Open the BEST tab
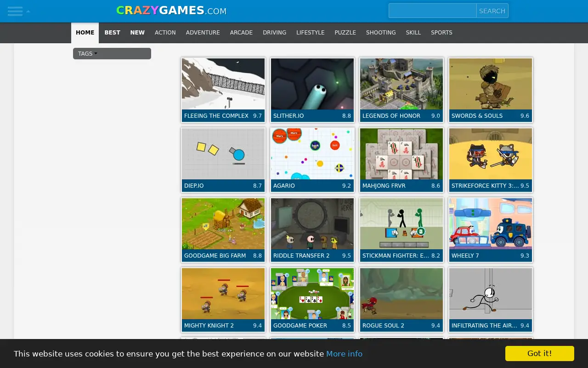Image resolution: width=588 pixels, height=368 pixels. [x=112, y=33]
